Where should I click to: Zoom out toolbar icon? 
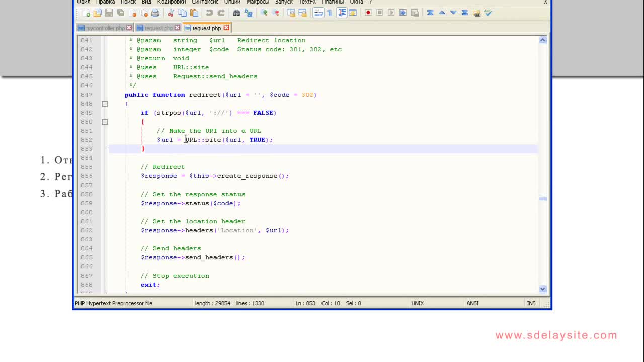coord(275,13)
